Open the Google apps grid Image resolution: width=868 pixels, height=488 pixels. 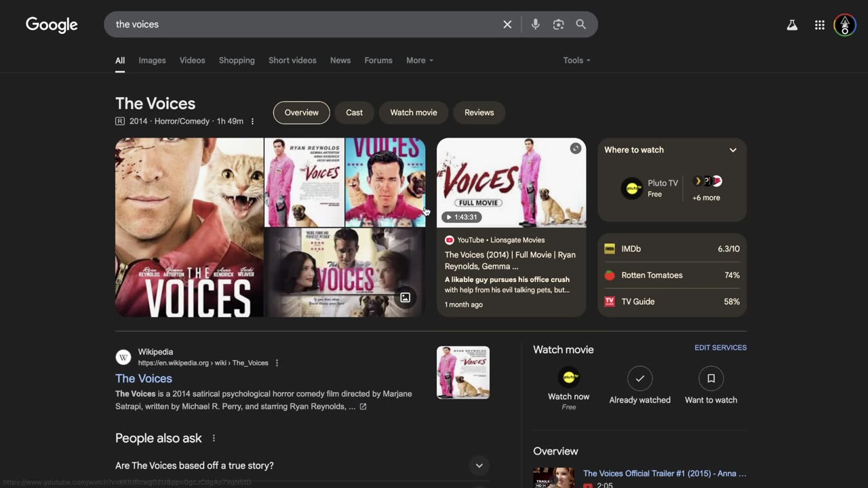tap(820, 25)
